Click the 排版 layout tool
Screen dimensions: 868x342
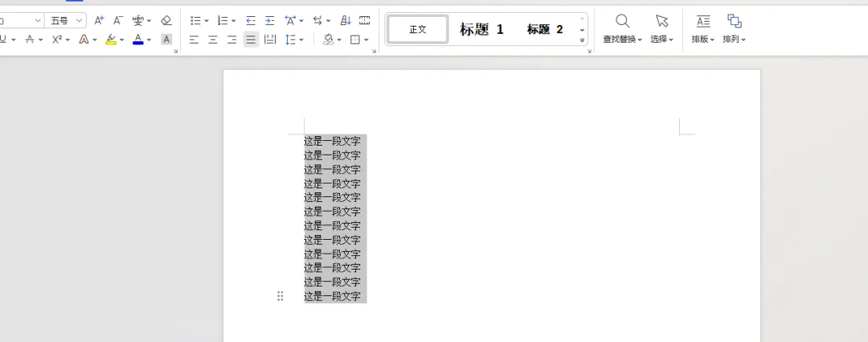pyautogui.click(x=702, y=28)
